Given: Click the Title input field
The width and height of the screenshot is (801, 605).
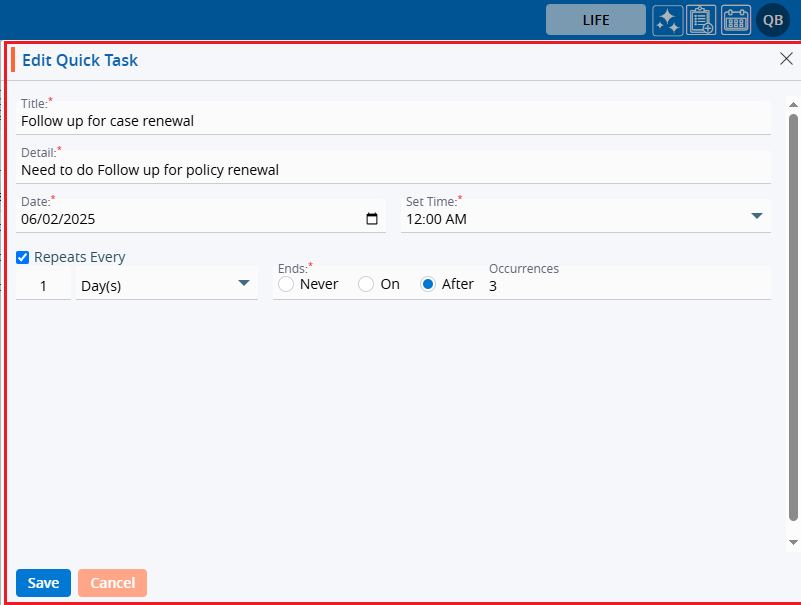Looking at the screenshot, I should point(395,121).
